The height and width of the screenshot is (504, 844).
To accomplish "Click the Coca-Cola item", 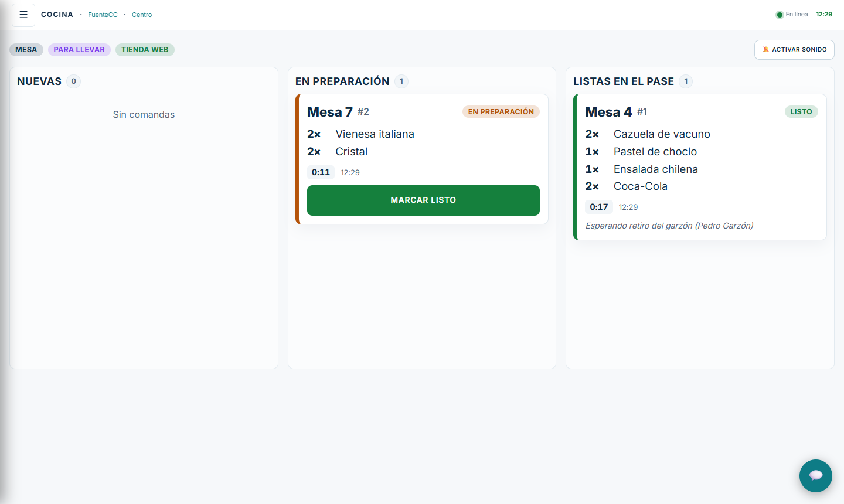I will (641, 186).
